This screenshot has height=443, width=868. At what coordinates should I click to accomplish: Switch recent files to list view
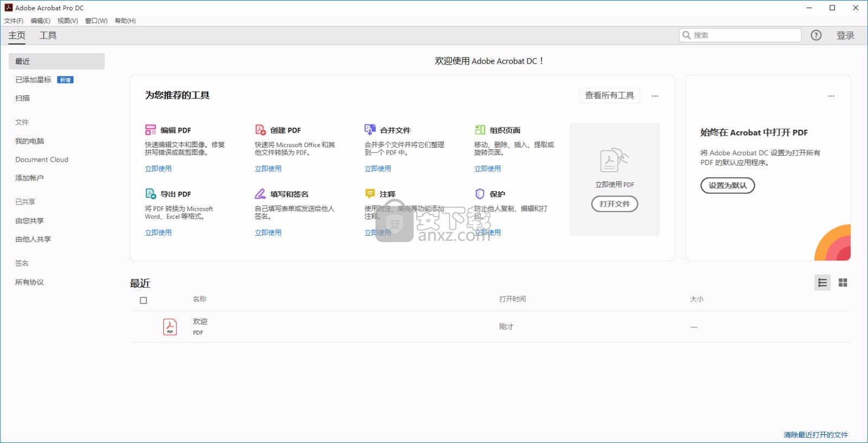tap(822, 283)
